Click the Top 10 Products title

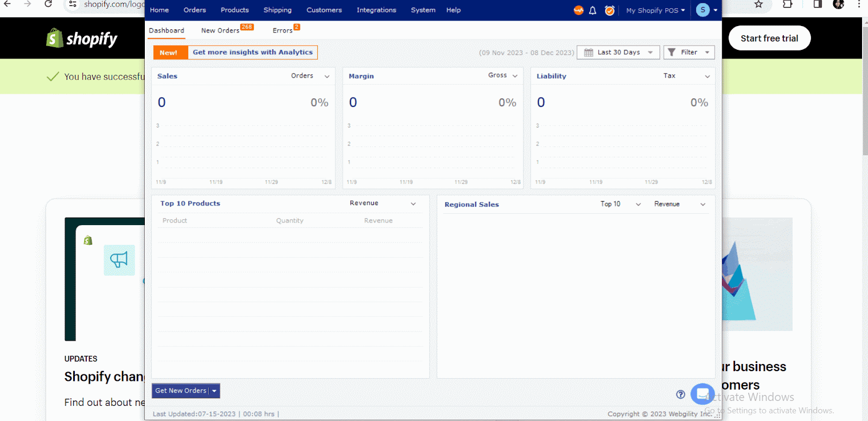(x=190, y=203)
